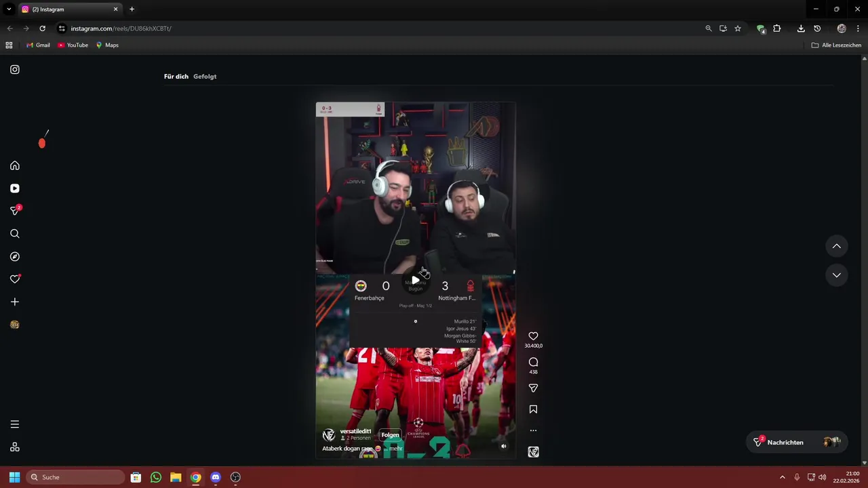Open reel's three-dot options menu

click(533, 430)
